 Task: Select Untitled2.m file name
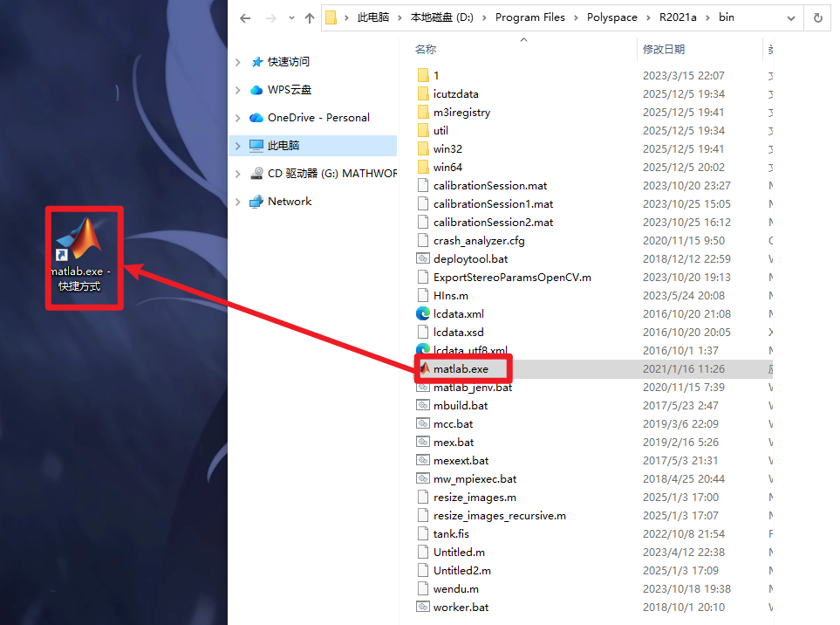461,570
